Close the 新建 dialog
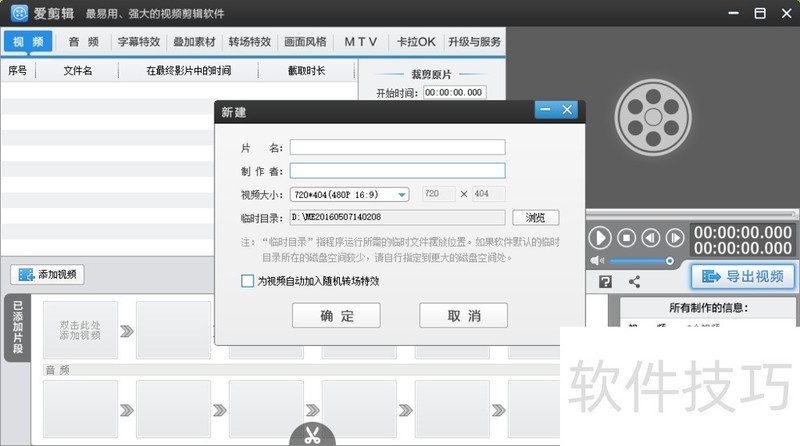The image size is (800, 446). (x=567, y=109)
